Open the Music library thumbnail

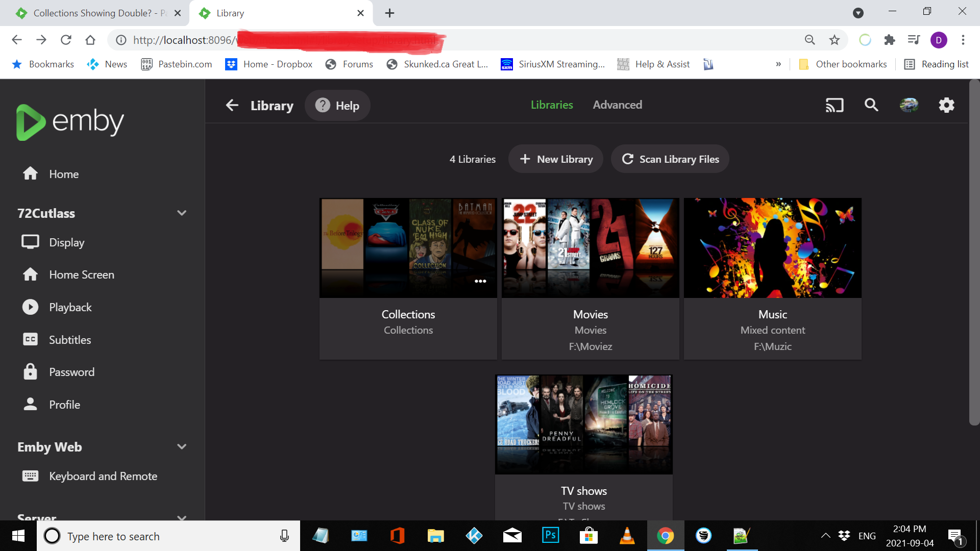pos(772,248)
